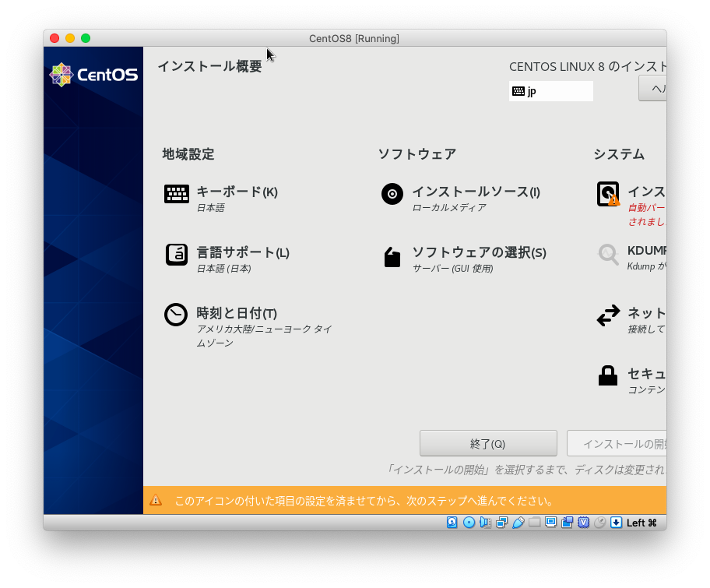Click the network adapters status icon
This screenshot has width=710, height=588.
501,523
